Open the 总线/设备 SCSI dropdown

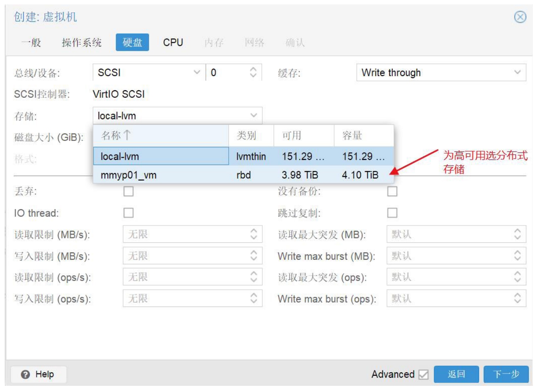197,73
